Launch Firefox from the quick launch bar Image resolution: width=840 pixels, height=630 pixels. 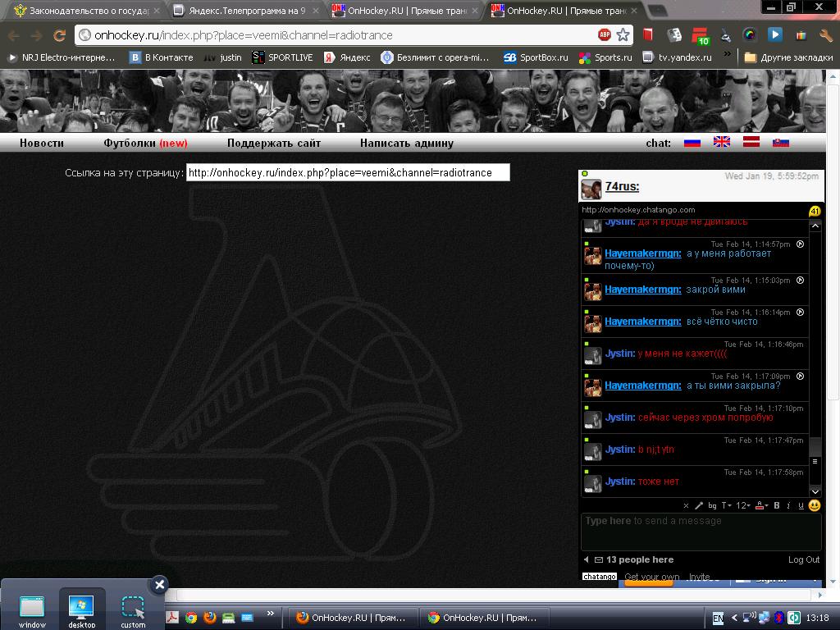tap(209, 617)
